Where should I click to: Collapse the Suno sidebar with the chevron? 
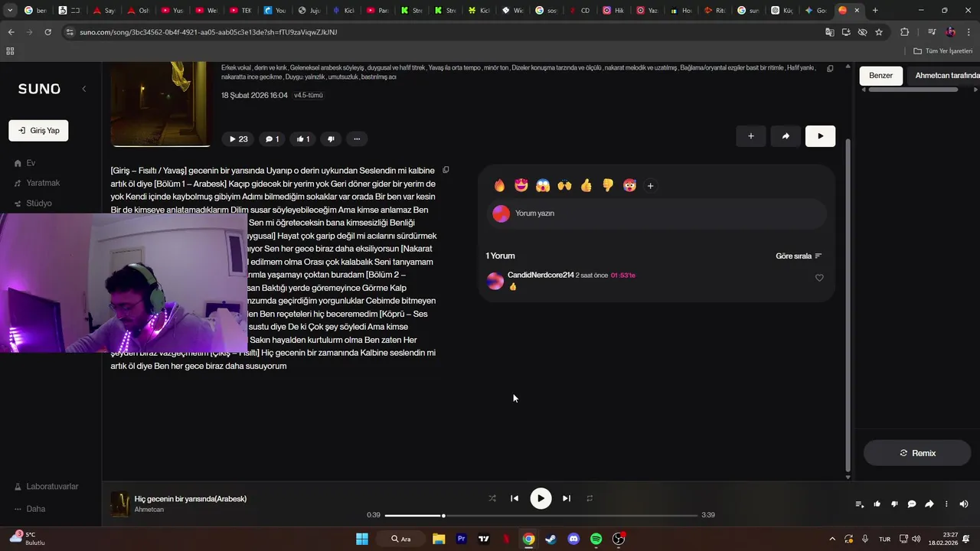[84, 89]
